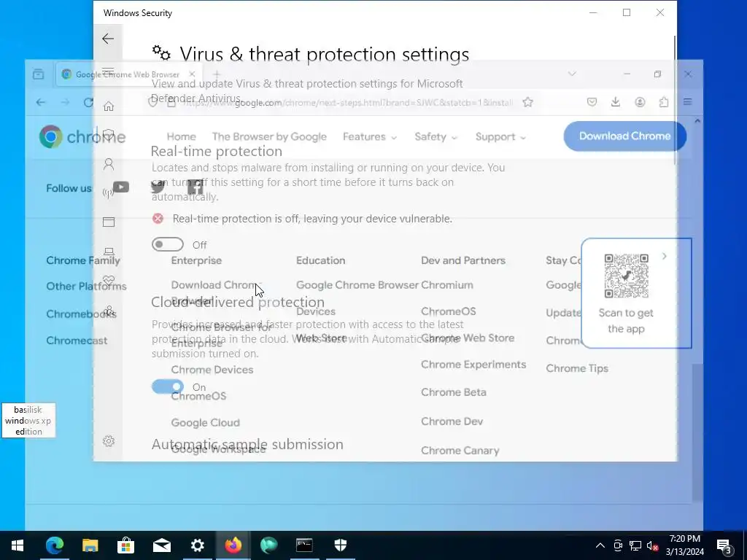The image size is (747, 560).
Task: Open the notification center with 3 notifications
Action: click(724, 546)
